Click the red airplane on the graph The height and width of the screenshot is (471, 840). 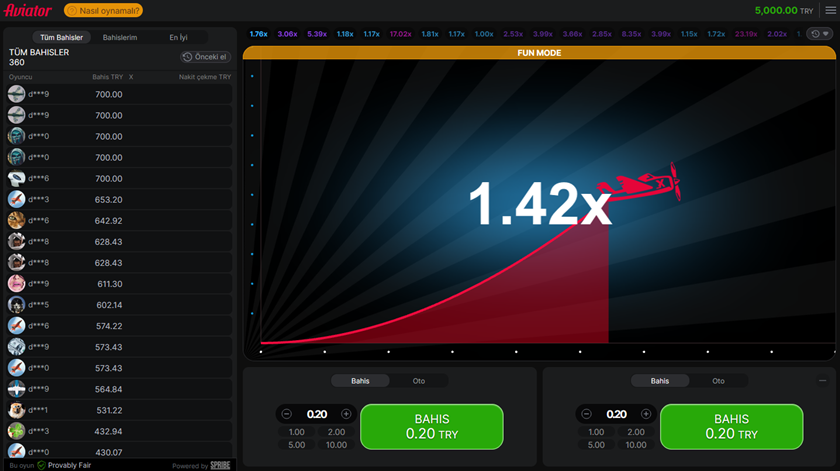tap(640, 183)
